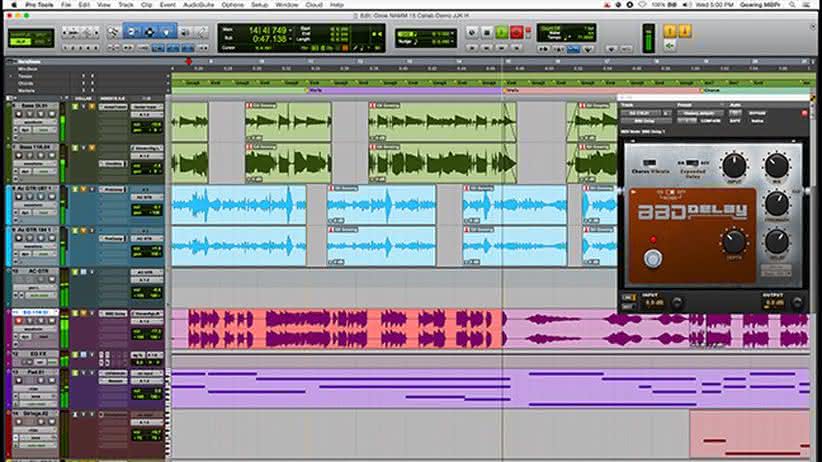
Task: Open the Apple menu
Action: click(x=14, y=5)
